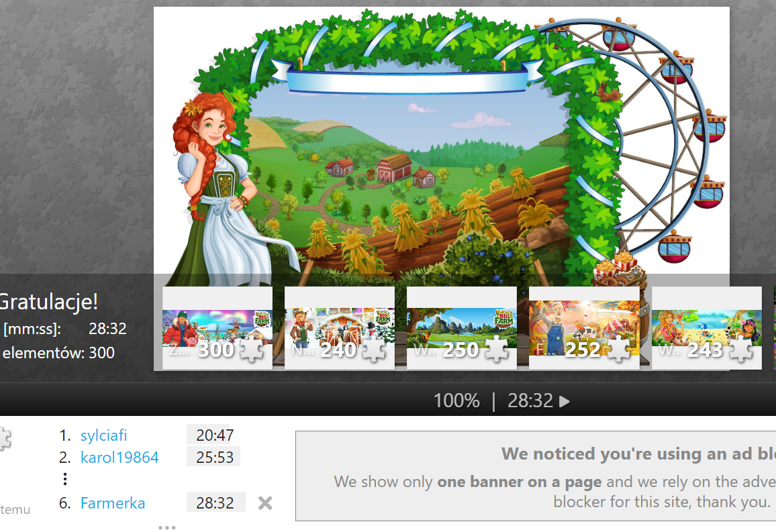This screenshot has width=776, height=532.
Task: Click the puzzle piece icon on 240 thumbnail
Action: click(x=374, y=350)
